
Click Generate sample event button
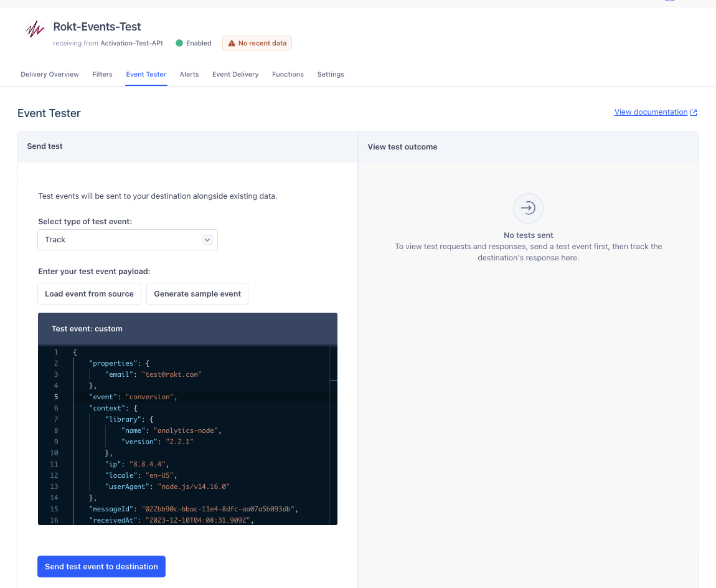coord(197,294)
